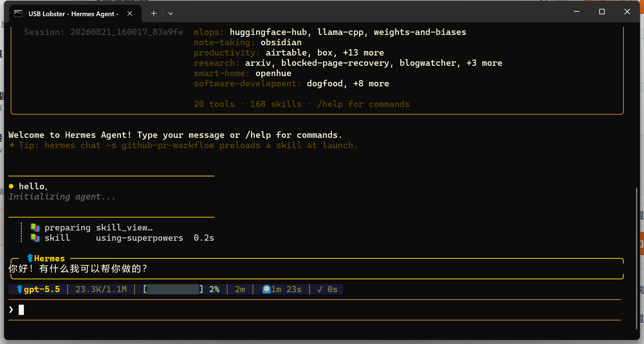Click the Chinese greeting reply from Hermes

(x=78, y=269)
